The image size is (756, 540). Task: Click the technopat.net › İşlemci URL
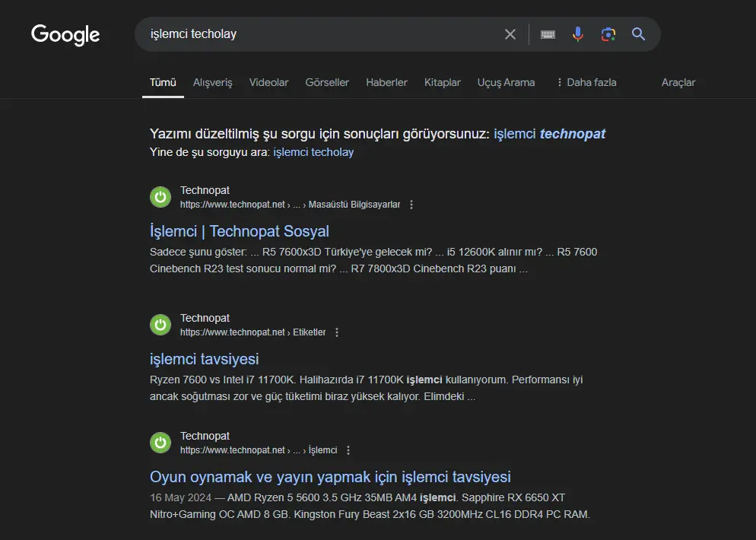pyautogui.click(x=259, y=449)
